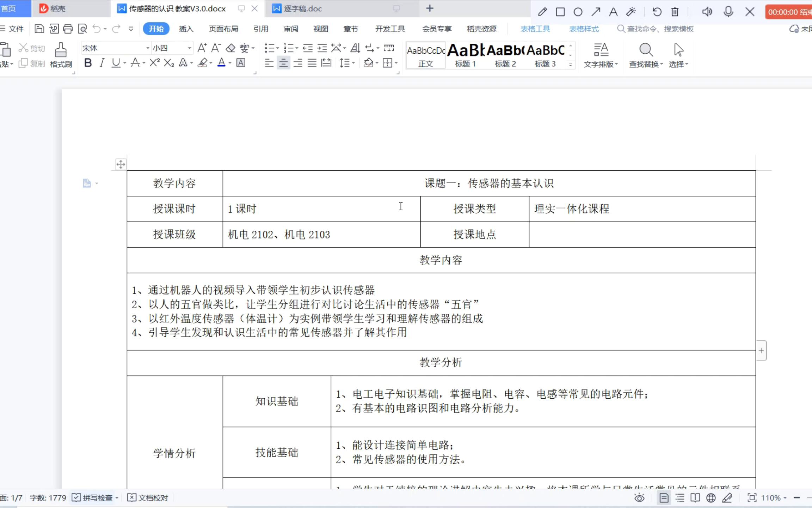Open the 插入 (Insert) ribbon tab

[186, 29]
